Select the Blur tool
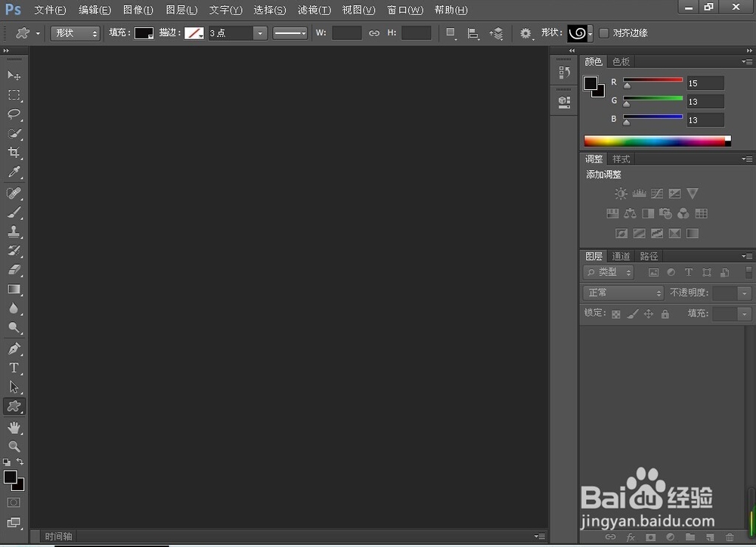This screenshot has width=756, height=547. 14,308
